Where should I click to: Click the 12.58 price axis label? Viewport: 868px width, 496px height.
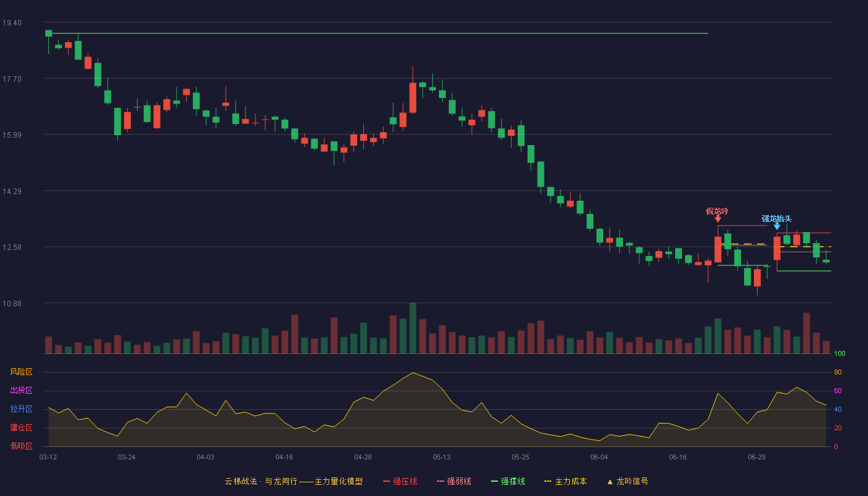click(x=12, y=247)
